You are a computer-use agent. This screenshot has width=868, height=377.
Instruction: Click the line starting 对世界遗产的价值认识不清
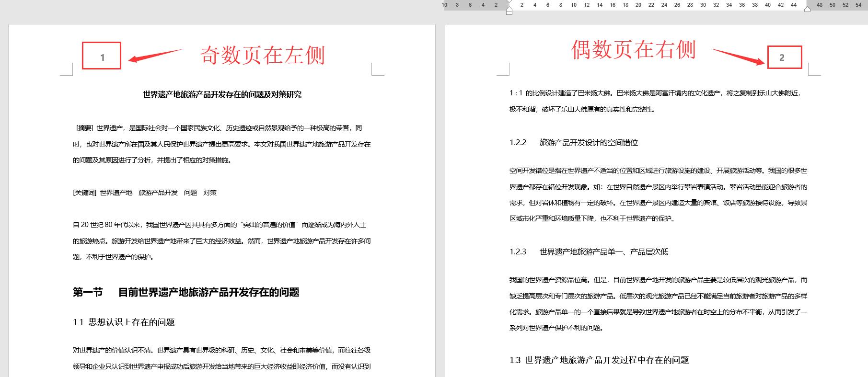tap(221, 350)
